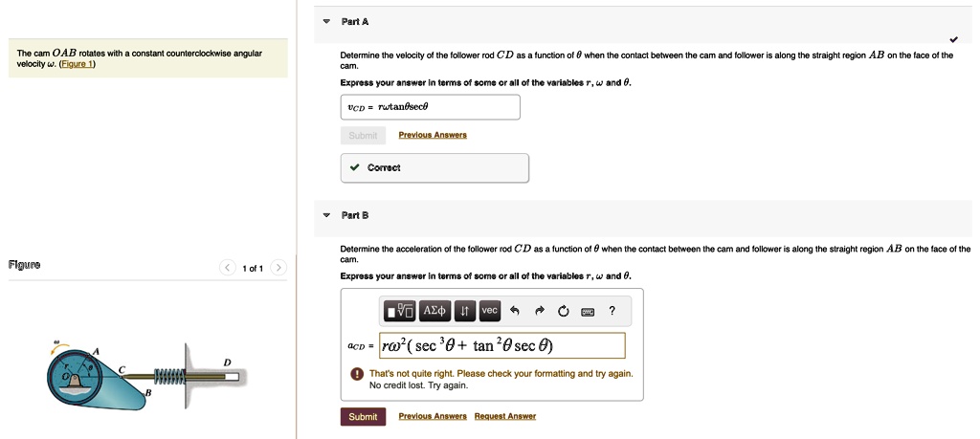Undo the last equation edit
Viewport: 980px width, 439px height.
[514, 310]
